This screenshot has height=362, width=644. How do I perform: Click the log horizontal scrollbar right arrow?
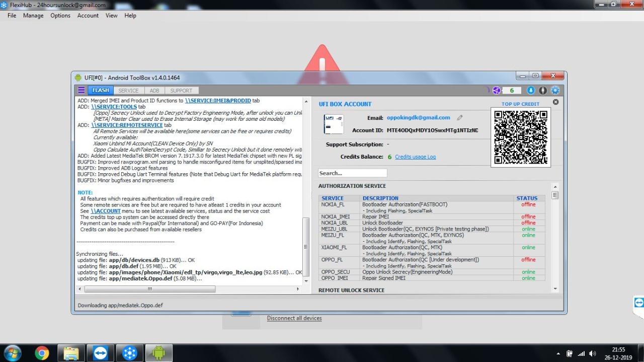[x=299, y=289]
